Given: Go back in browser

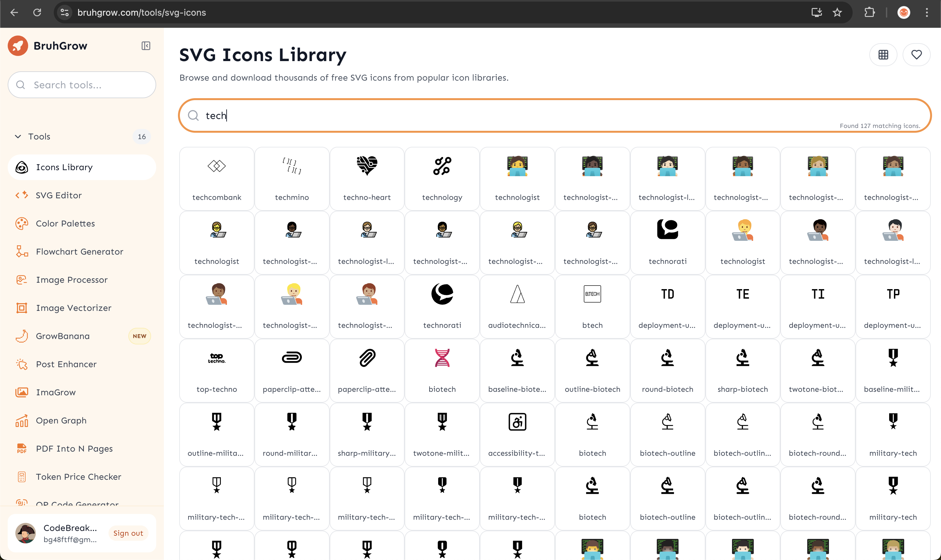Looking at the screenshot, I should tap(14, 12).
